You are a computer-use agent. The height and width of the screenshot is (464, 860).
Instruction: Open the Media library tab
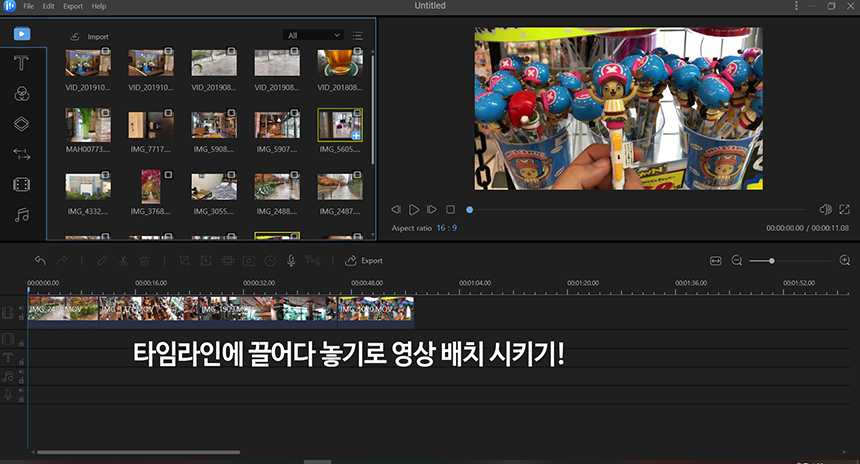[22, 33]
